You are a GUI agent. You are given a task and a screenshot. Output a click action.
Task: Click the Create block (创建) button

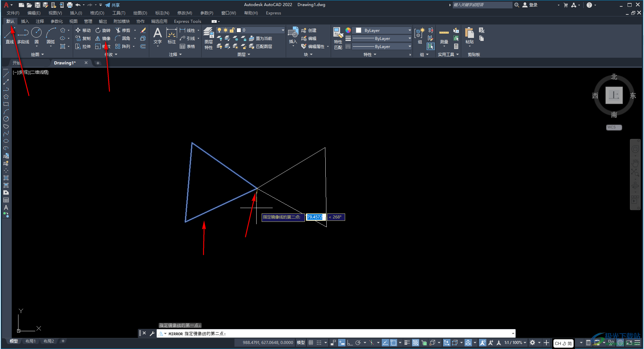[x=309, y=30]
